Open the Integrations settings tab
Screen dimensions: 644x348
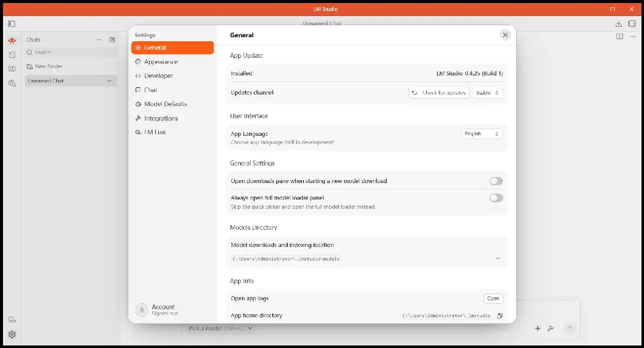(173, 118)
